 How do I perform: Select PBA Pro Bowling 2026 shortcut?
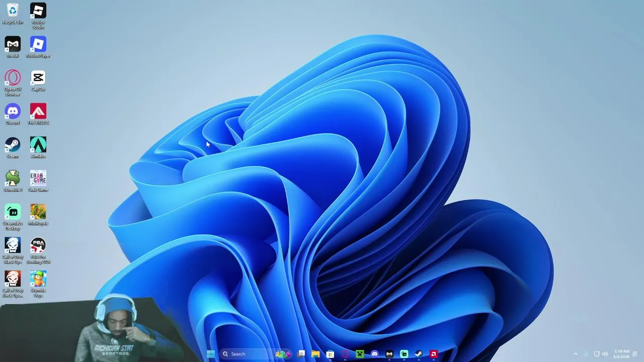[x=38, y=251]
